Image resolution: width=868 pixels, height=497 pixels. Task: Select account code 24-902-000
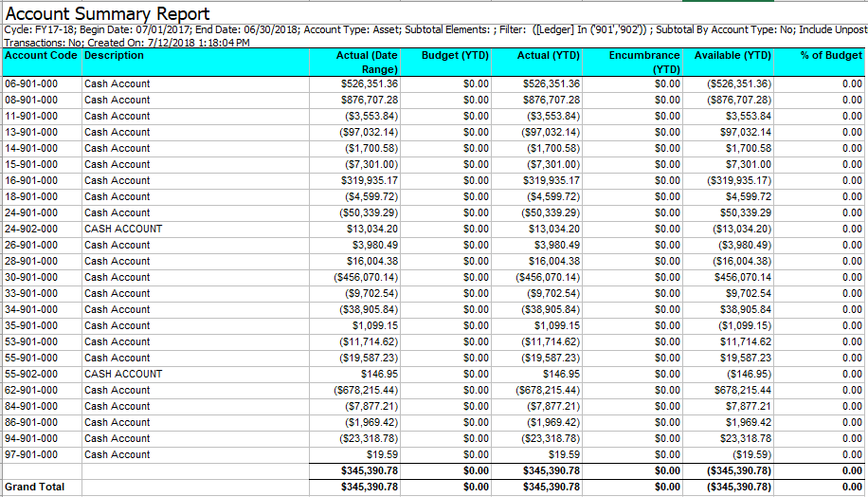(31, 229)
